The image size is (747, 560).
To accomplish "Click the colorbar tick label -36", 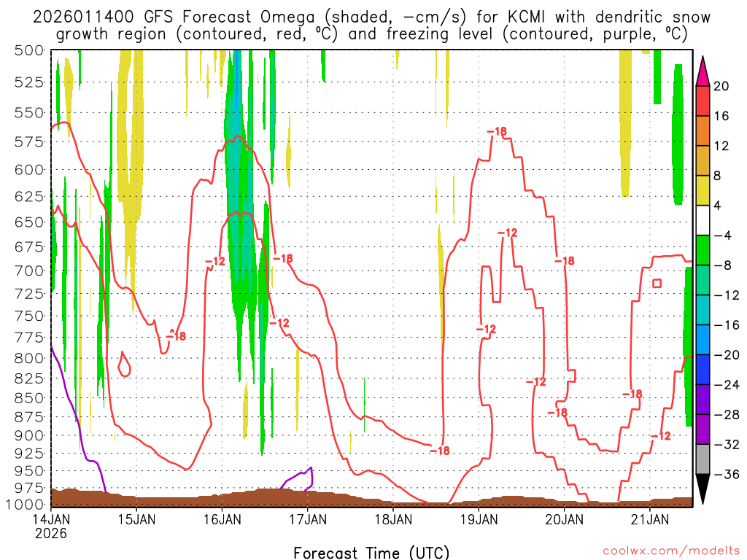I will [727, 474].
